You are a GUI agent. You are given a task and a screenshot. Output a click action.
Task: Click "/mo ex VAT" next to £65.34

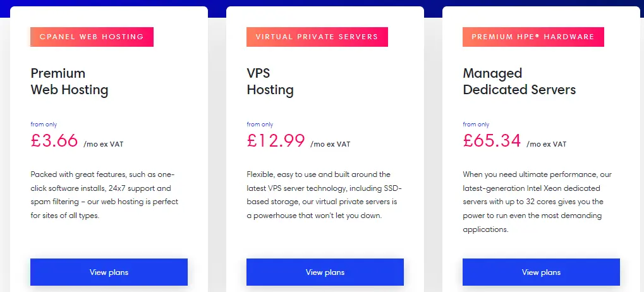pos(546,144)
